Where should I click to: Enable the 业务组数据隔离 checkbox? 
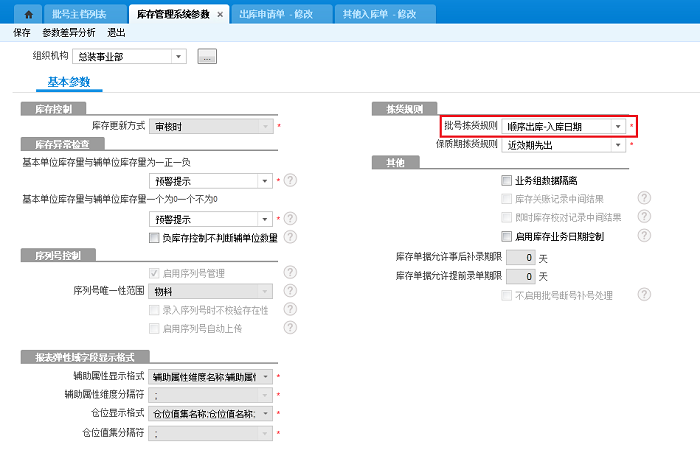(507, 181)
